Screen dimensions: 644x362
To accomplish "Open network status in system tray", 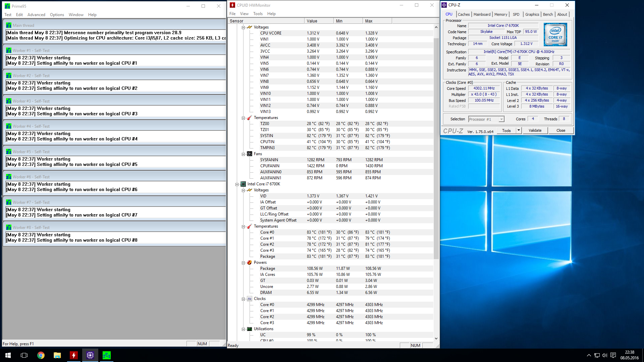I will pos(597,355).
